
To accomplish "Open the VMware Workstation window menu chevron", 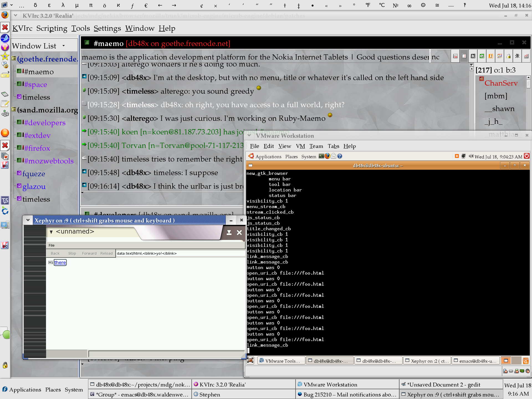I will coord(249,135).
